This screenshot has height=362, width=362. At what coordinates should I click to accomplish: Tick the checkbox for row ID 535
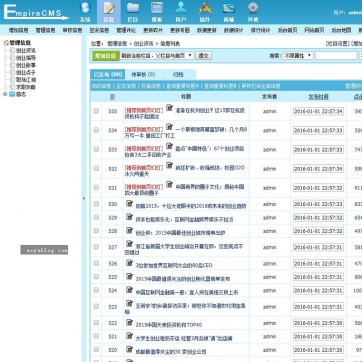(x=96, y=111)
